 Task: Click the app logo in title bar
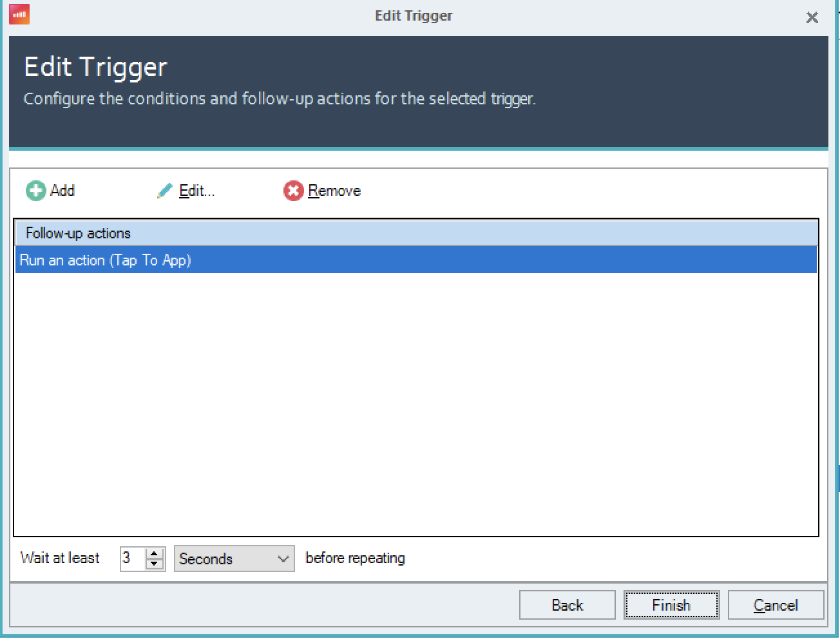[x=19, y=14]
